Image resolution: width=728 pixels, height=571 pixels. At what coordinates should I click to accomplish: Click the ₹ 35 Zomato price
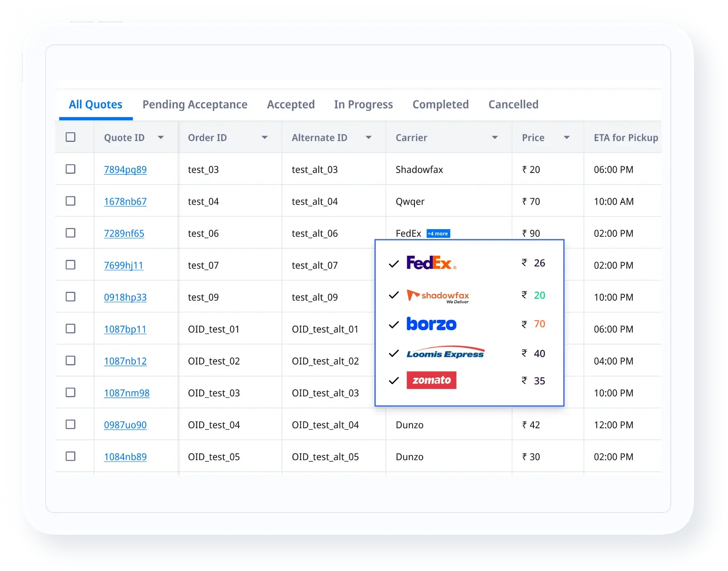[x=533, y=381]
